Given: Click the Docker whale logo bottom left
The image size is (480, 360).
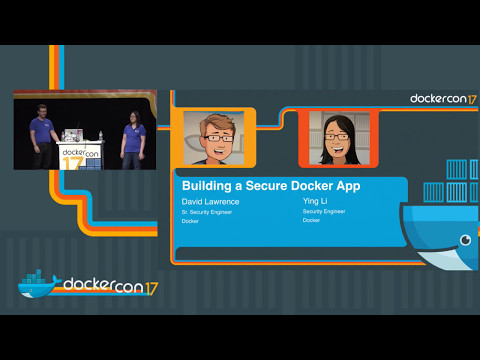Looking at the screenshot, I should click(x=39, y=284).
